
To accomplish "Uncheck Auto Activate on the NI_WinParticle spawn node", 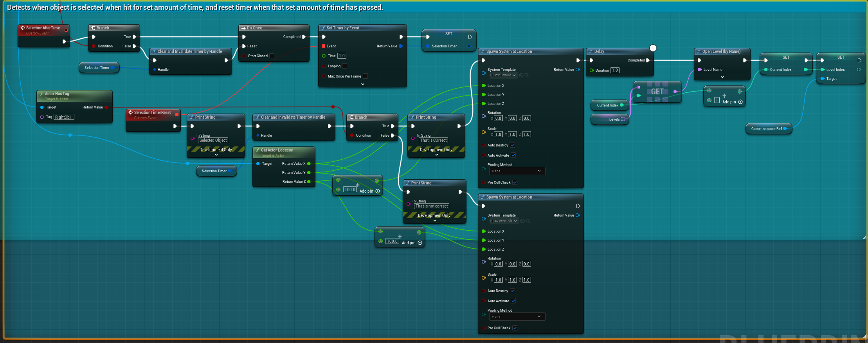I will [513, 155].
